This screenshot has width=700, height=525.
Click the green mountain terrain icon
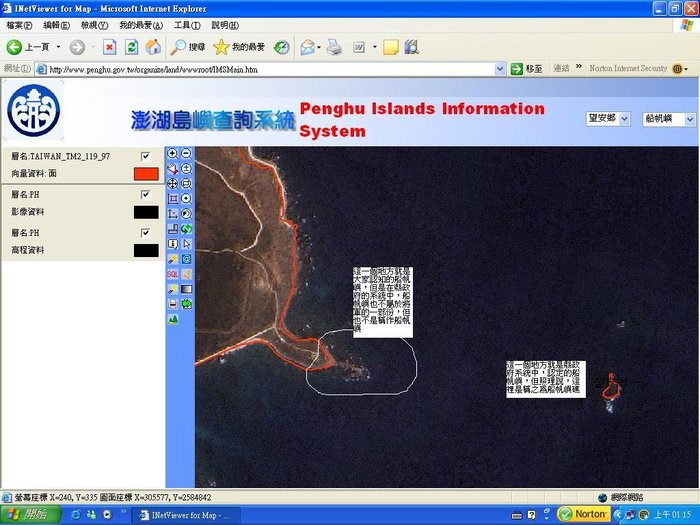point(173,319)
